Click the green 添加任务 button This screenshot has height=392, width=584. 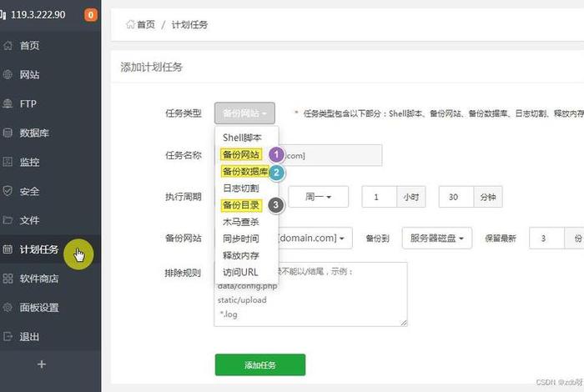tap(260, 364)
